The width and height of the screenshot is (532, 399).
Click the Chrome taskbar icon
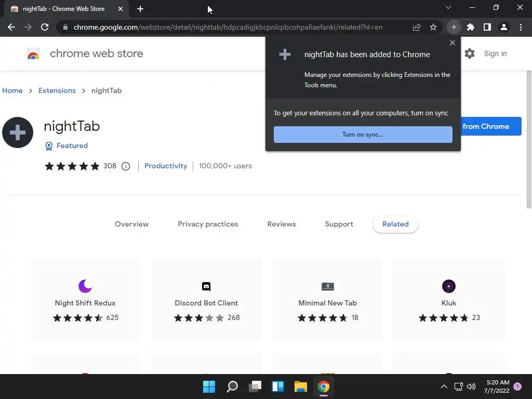point(324,387)
